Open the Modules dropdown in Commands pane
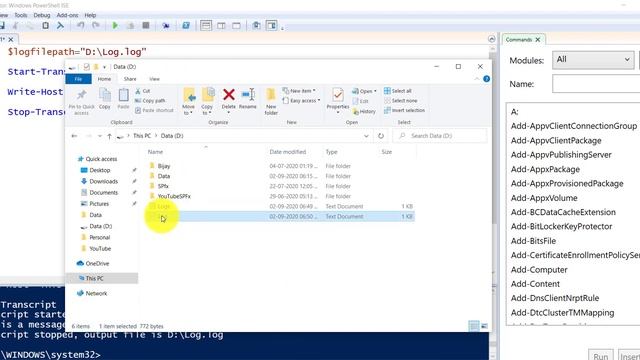This screenshot has width=640, height=360. pyautogui.click(x=593, y=60)
